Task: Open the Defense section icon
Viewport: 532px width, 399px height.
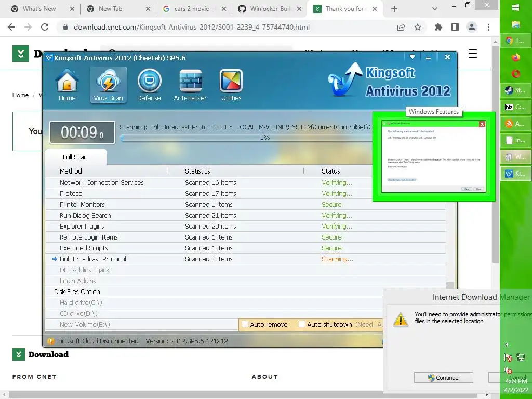Action: [149, 85]
